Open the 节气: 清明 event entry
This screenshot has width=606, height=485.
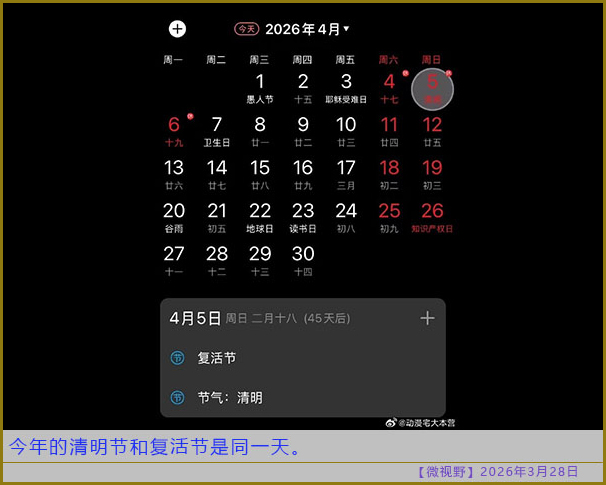[x=230, y=398]
